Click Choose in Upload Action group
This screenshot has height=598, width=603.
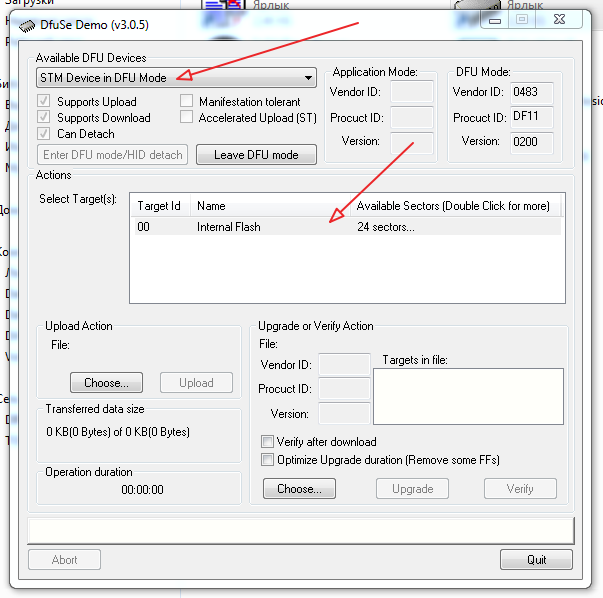tap(107, 383)
